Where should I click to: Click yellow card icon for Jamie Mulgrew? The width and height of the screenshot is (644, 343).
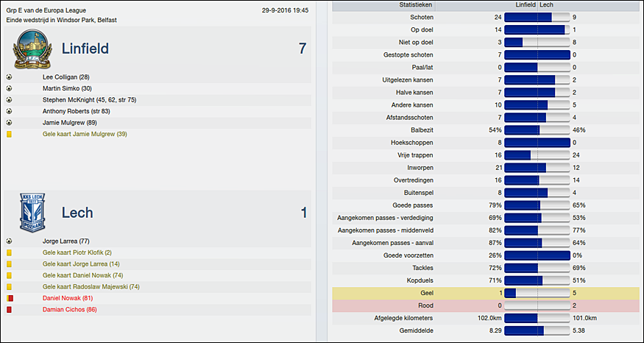[9, 134]
